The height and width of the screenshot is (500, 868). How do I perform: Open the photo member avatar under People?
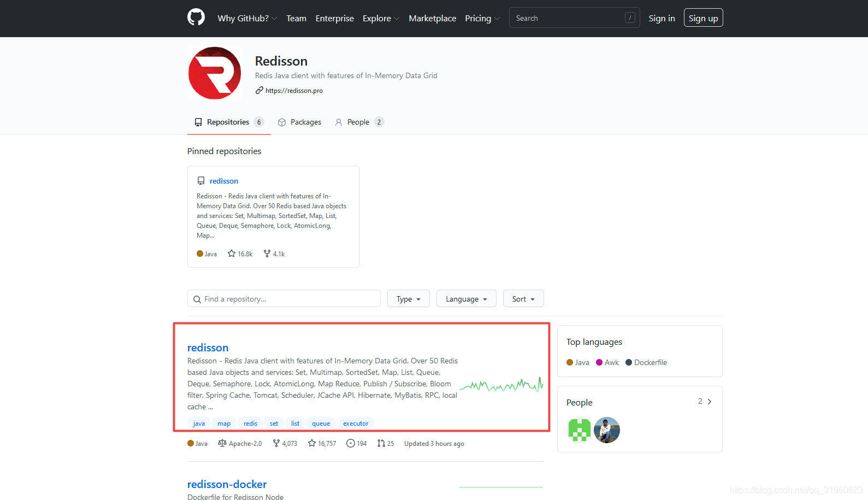607,430
